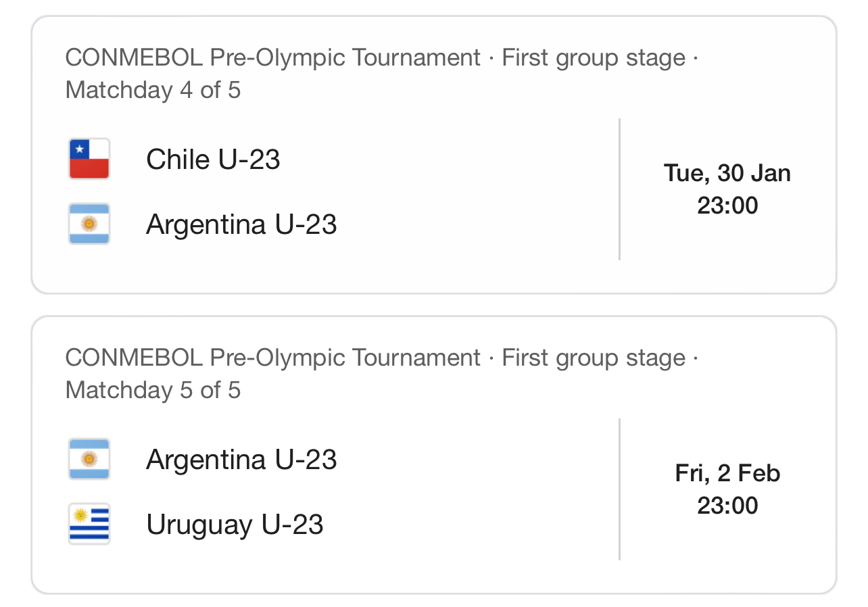Click Argentina flag icon in Matchday 4 card
868x607 pixels.
[89, 224]
